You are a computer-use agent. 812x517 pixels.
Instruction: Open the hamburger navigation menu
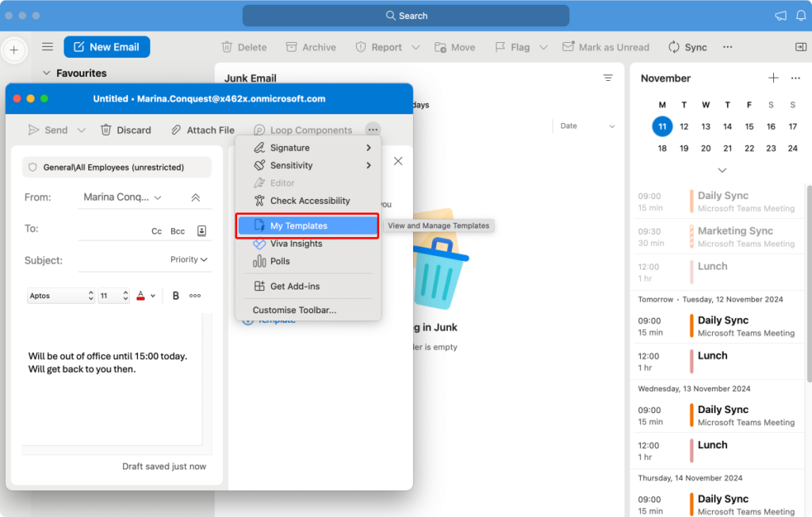[x=48, y=47]
